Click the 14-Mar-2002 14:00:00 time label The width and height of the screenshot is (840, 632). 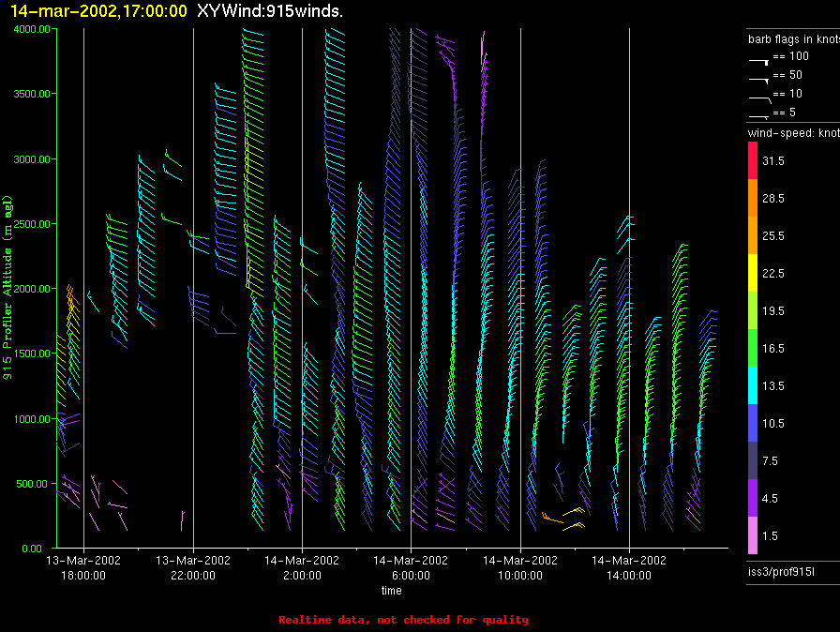click(629, 567)
